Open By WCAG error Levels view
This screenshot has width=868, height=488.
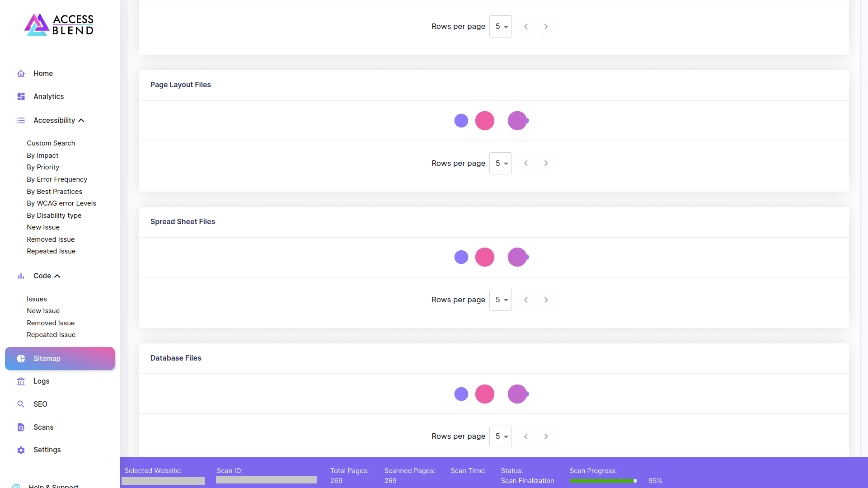(61, 203)
